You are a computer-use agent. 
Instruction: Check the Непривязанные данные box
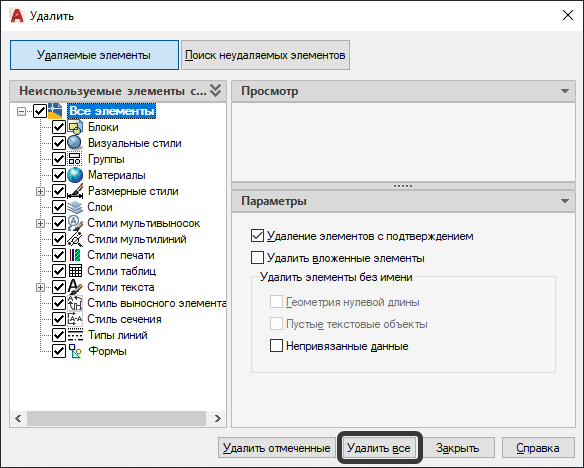276,346
